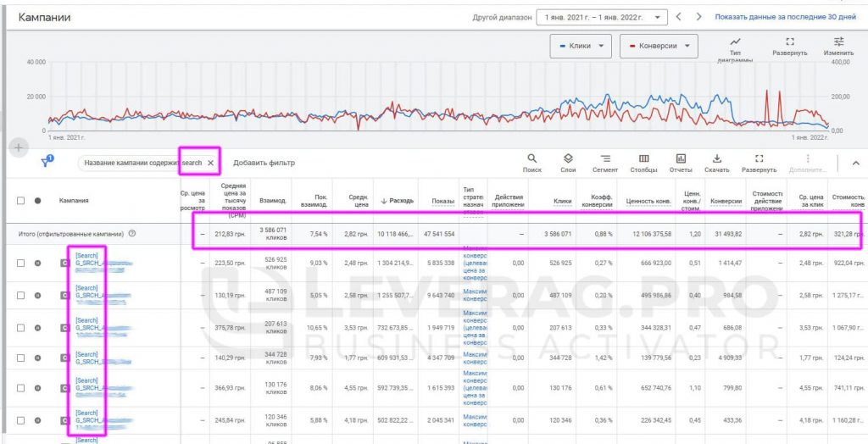The width and height of the screenshot is (868, 444).
Task: Open the Поиск search tool
Action: tap(532, 164)
